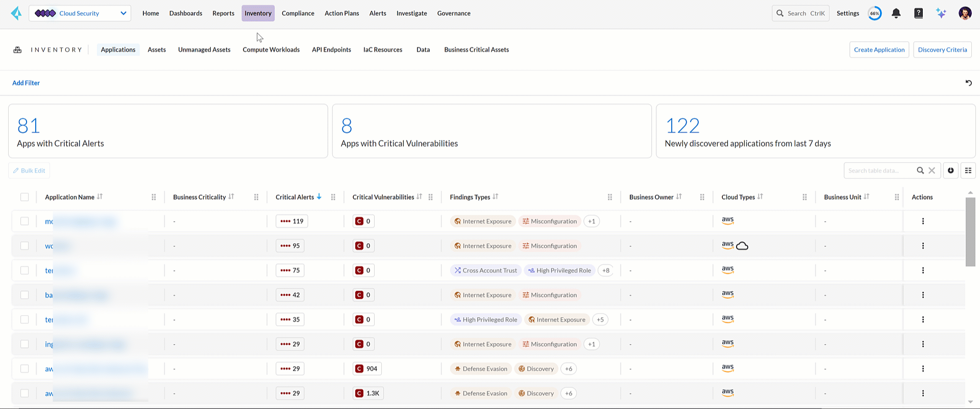This screenshot has width=980, height=409.
Task: Click the magnifier icon in table search
Action: pyautogui.click(x=920, y=170)
